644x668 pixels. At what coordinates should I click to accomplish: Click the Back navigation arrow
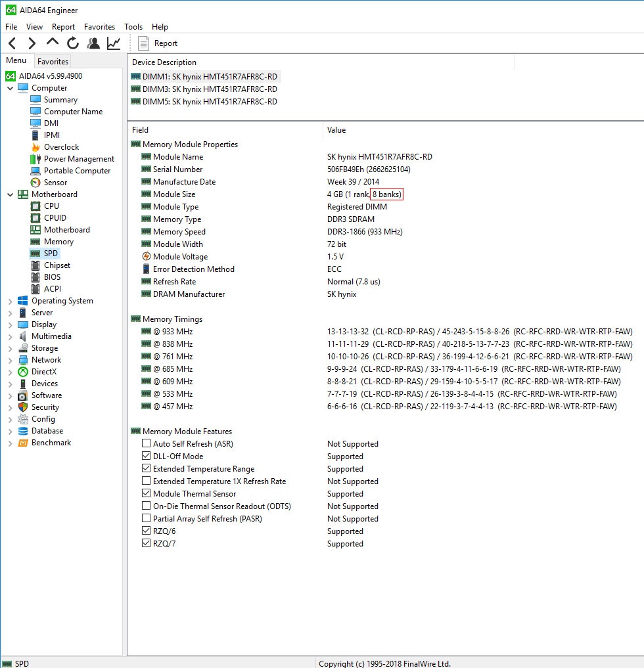tap(12, 43)
